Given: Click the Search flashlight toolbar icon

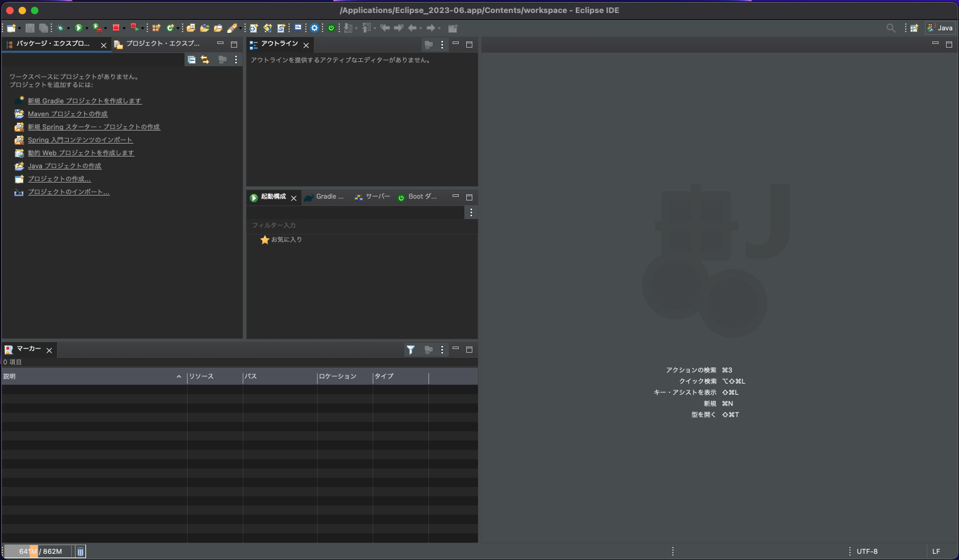Looking at the screenshot, I should (x=232, y=28).
